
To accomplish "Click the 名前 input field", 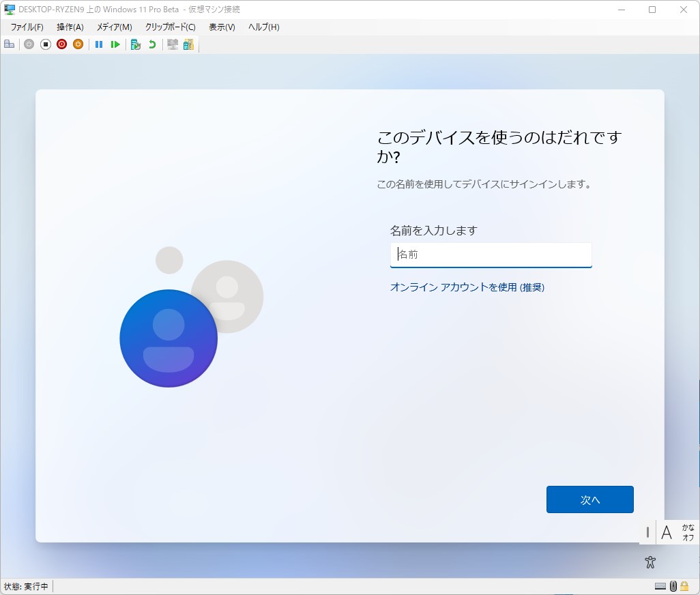I will pos(491,254).
